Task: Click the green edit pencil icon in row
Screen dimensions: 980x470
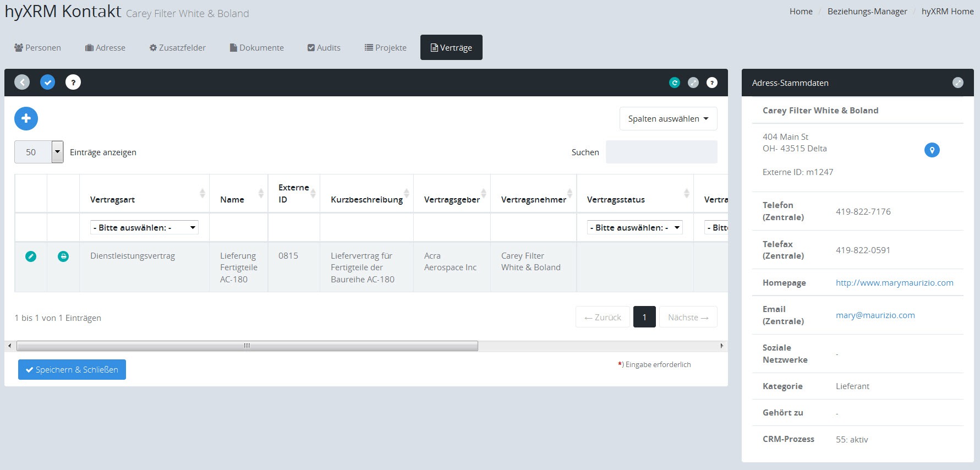Action: (x=31, y=256)
